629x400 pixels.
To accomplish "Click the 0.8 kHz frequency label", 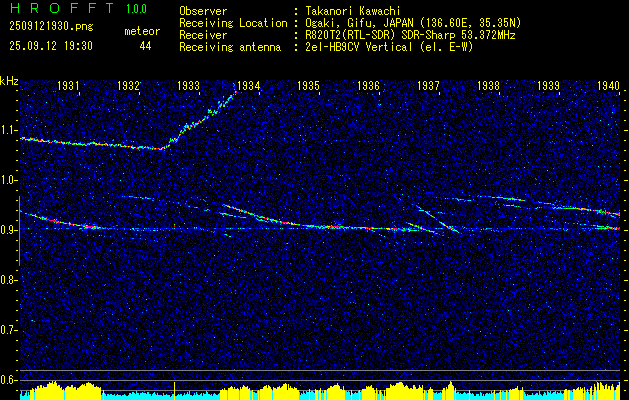I will pos(9,280).
